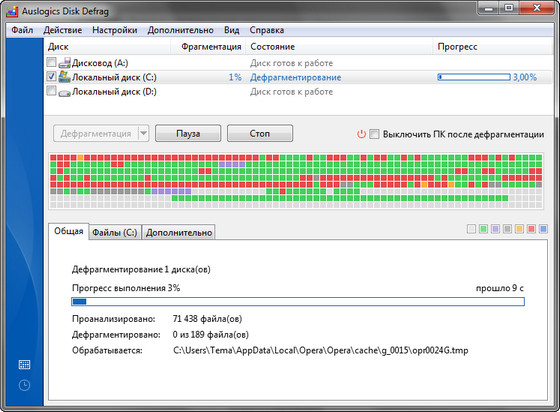Click the blue legend color swatch
The height and width of the screenshot is (412, 560).
[543, 229]
